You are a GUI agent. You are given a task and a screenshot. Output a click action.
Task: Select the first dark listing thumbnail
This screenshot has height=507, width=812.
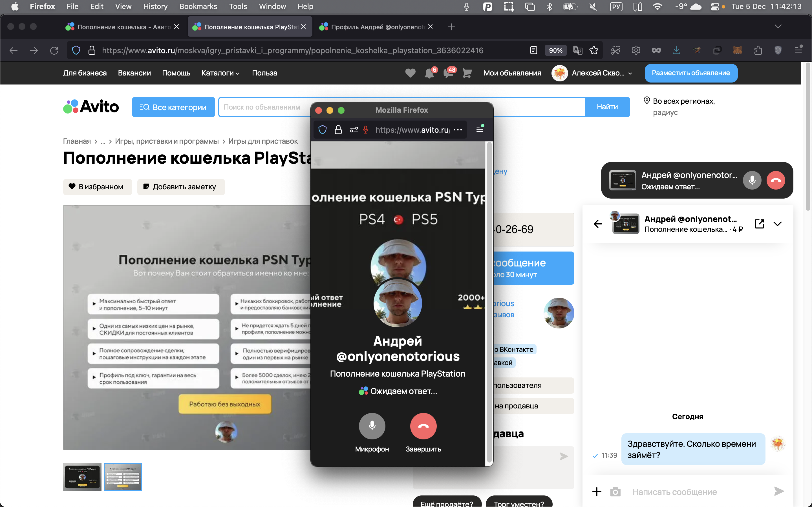82,477
